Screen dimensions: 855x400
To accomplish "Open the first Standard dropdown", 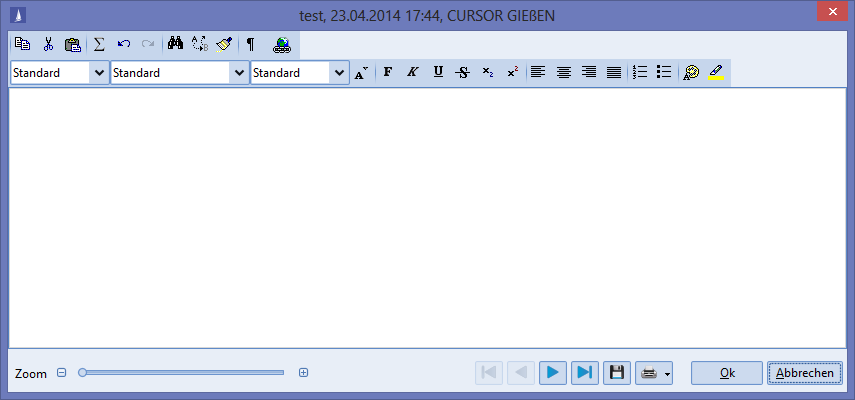I will click(98, 73).
